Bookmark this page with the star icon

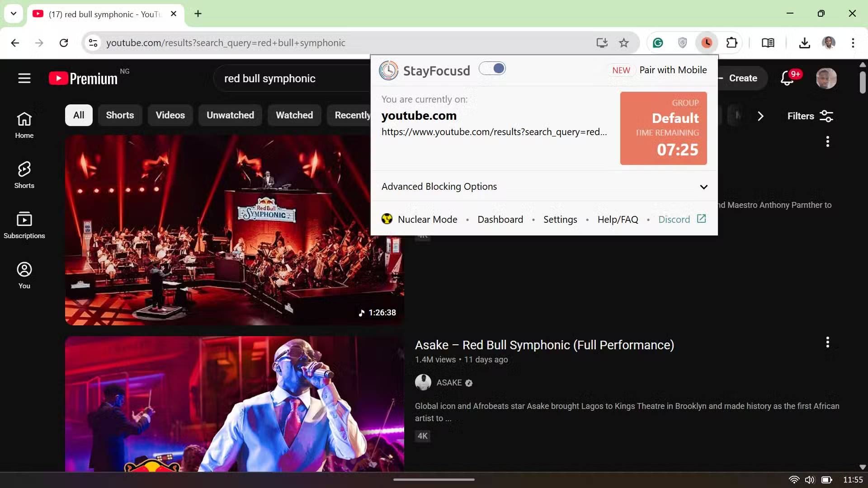(x=624, y=43)
